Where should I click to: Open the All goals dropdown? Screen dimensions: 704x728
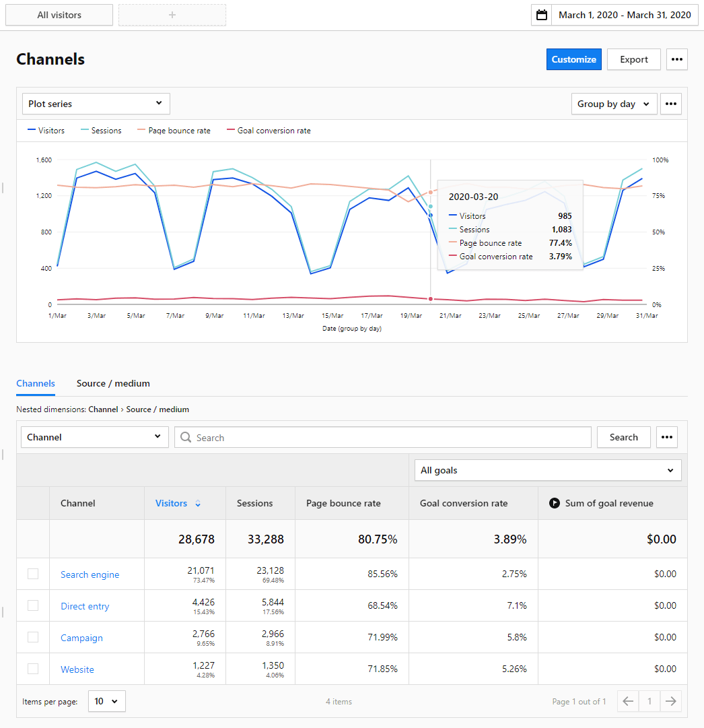tap(547, 470)
